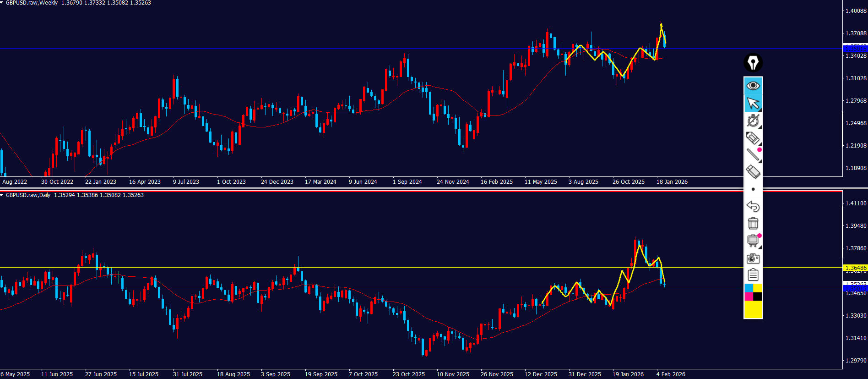Image resolution: width=868 pixels, height=379 pixels.
Task: Pick the magenta color swatch
Action: click(x=749, y=297)
